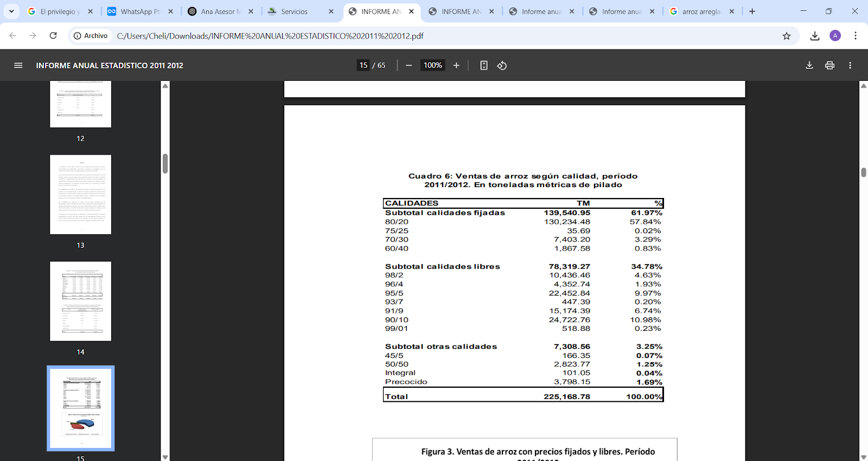Open page 12 thumbnail
The height and width of the screenshot is (461, 868).
[x=80, y=104]
